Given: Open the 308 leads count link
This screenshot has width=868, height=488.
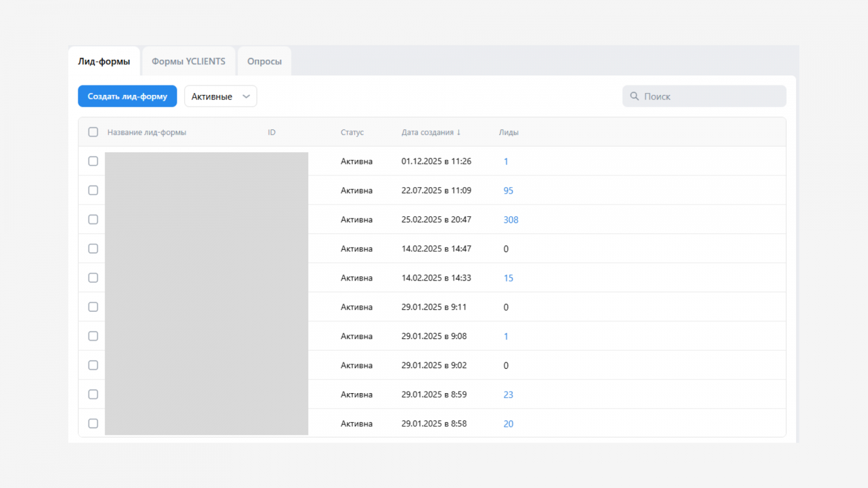Looking at the screenshot, I should 510,220.
